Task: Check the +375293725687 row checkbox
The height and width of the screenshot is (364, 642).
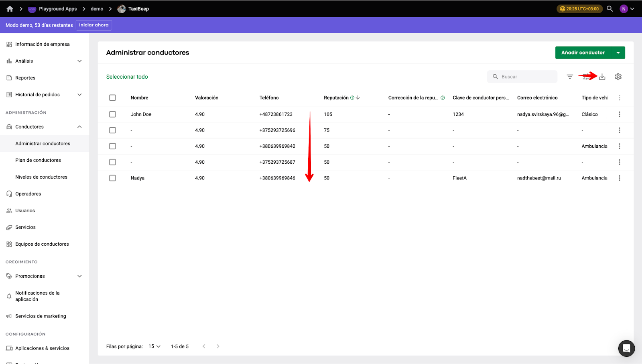Action: point(112,162)
